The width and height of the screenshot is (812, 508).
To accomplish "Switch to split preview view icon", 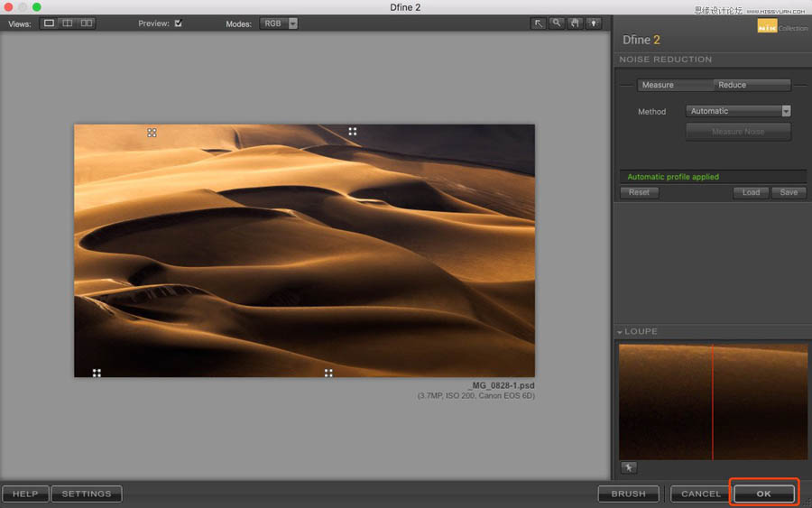I will click(x=68, y=23).
